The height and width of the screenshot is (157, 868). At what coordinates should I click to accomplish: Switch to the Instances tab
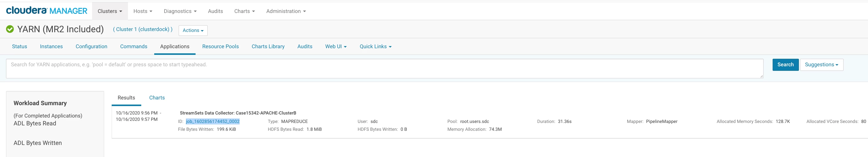51,46
